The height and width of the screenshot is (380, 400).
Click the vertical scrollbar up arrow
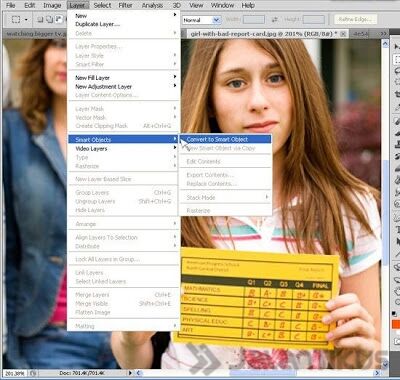pos(385,43)
